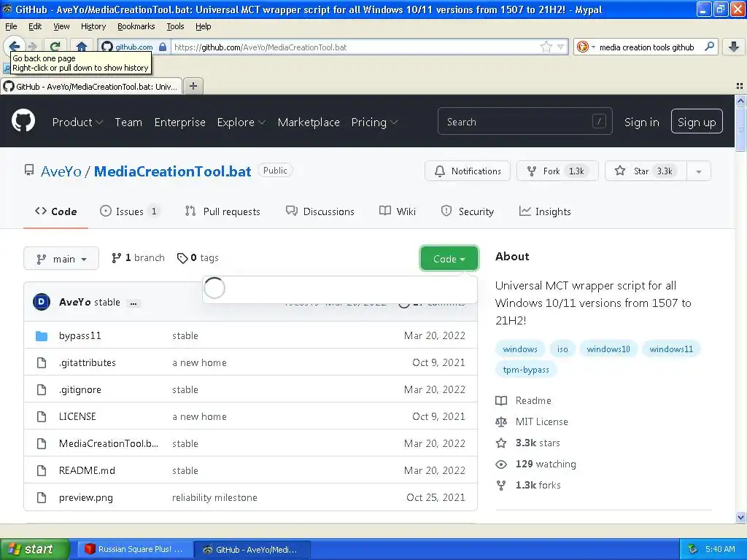Click the Sign in link
This screenshot has height=560, width=747.
tap(641, 122)
